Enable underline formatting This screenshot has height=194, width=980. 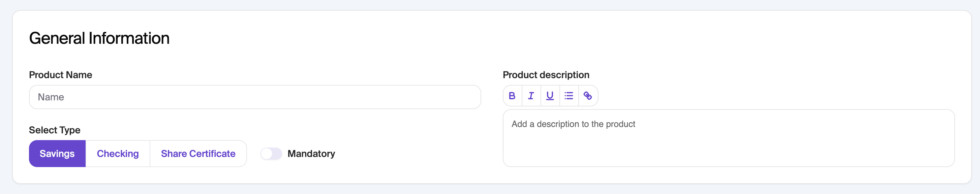pyautogui.click(x=550, y=96)
